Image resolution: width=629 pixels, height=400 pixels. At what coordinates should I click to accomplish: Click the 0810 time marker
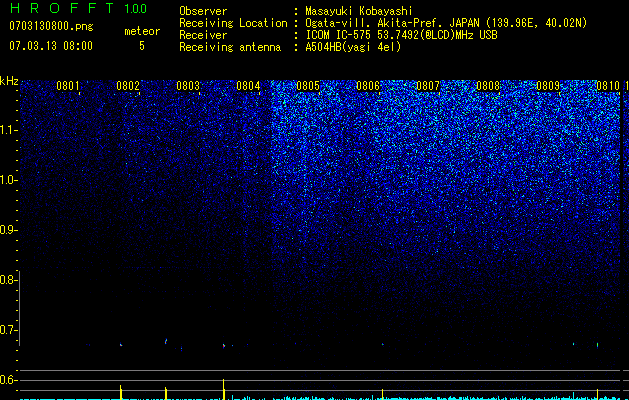point(608,86)
